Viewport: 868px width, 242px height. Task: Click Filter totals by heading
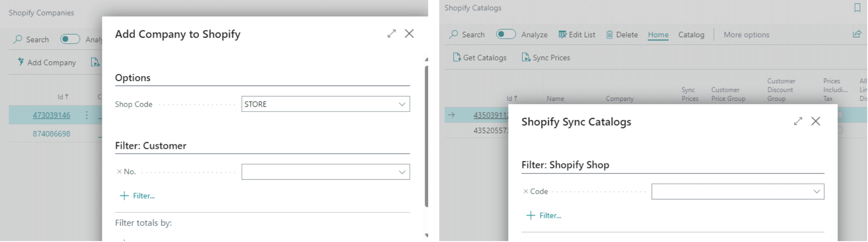pyautogui.click(x=144, y=223)
